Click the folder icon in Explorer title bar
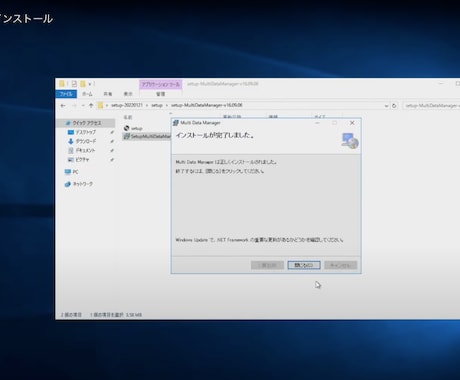This screenshot has width=460, height=380. tap(62, 84)
